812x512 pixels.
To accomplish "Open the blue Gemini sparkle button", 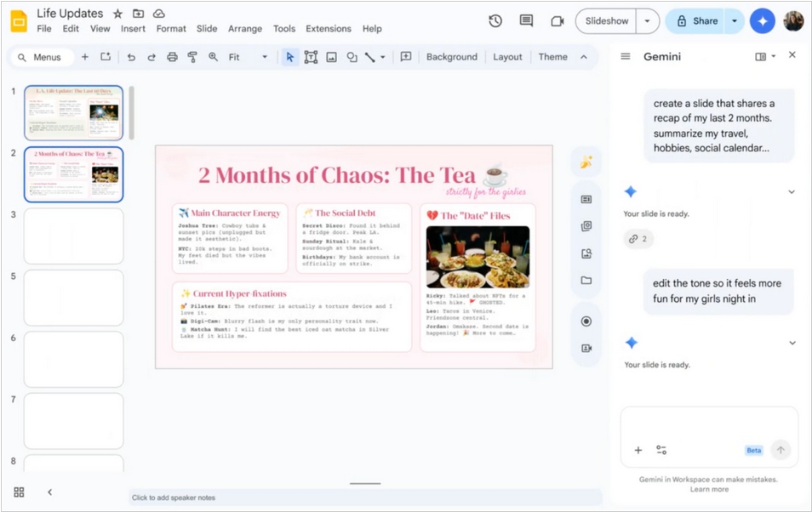I will [x=762, y=21].
